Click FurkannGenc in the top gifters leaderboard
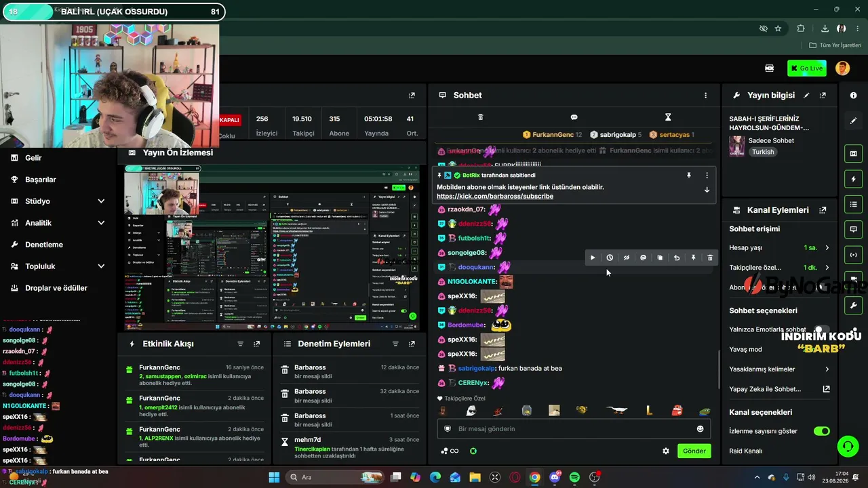This screenshot has width=868, height=488. [x=551, y=135]
